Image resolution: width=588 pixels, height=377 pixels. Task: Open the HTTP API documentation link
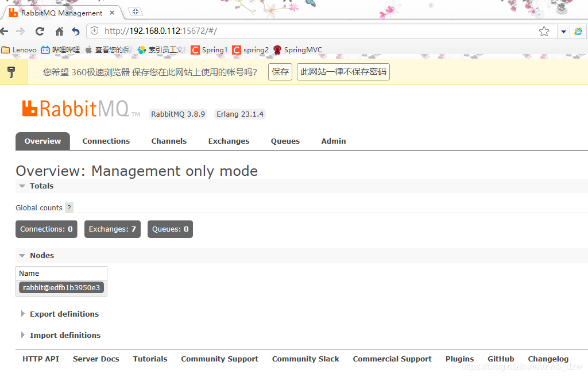(40, 359)
